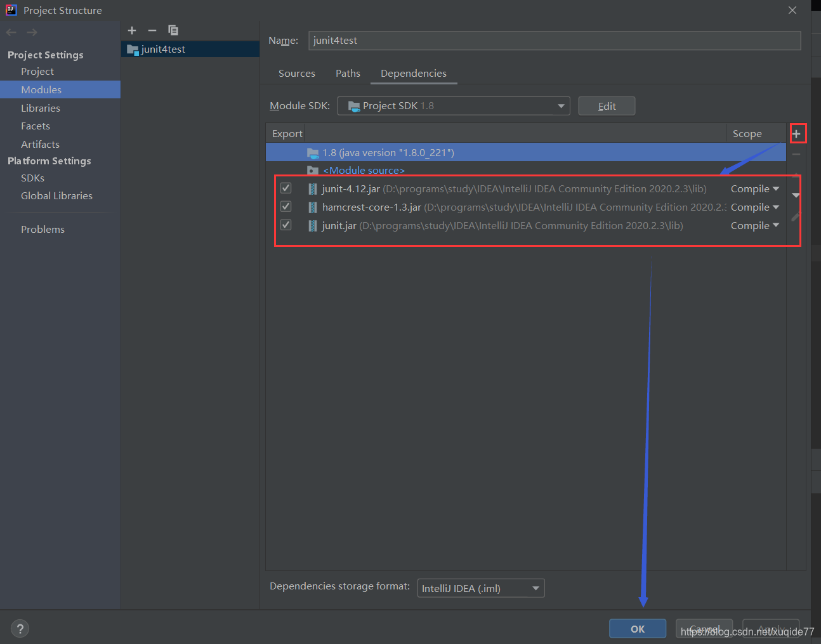Confirm with the OK button
This screenshot has height=644, width=821.
638,629
